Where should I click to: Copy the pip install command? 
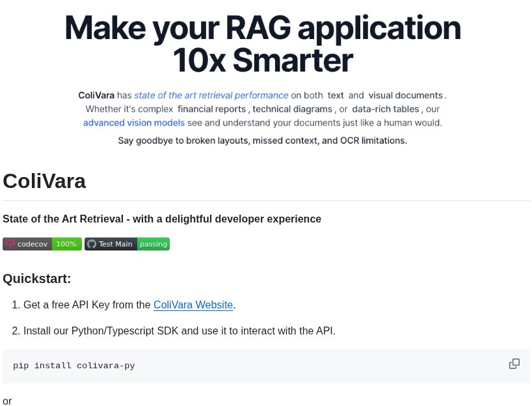[x=514, y=364]
